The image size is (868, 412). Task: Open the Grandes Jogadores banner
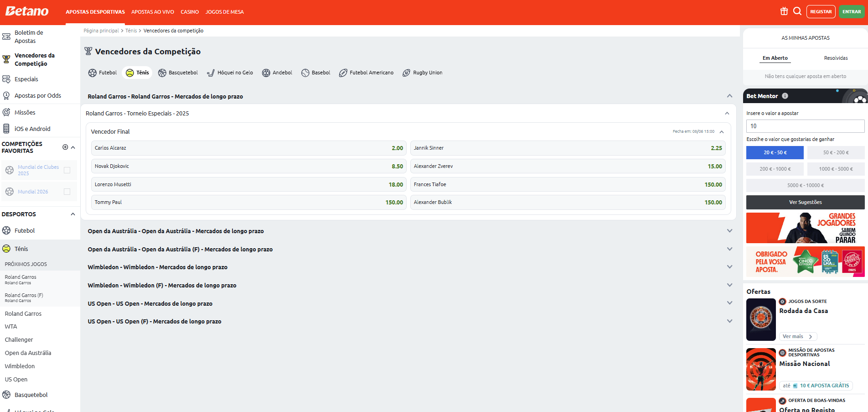[x=806, y=228]
